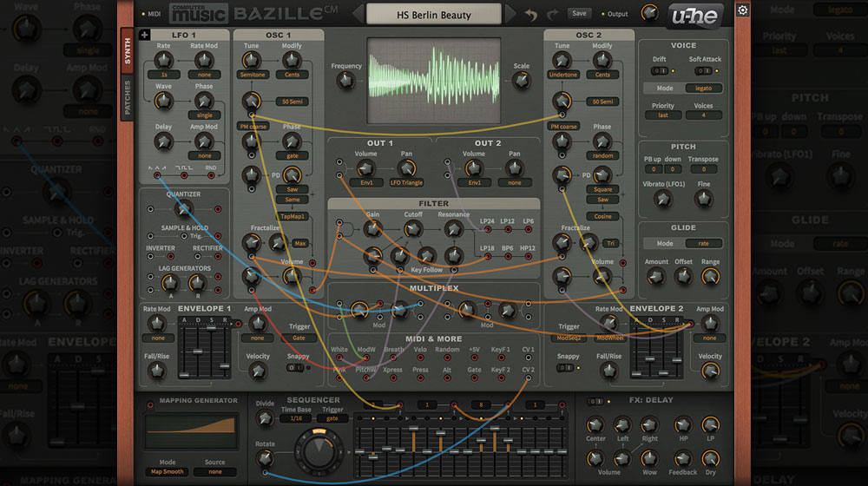Image resolution: width=868 pixels, height=486 pixels.
Task: Click the oscilloscope Frequency knob
Action: click(x=346, y=81)
